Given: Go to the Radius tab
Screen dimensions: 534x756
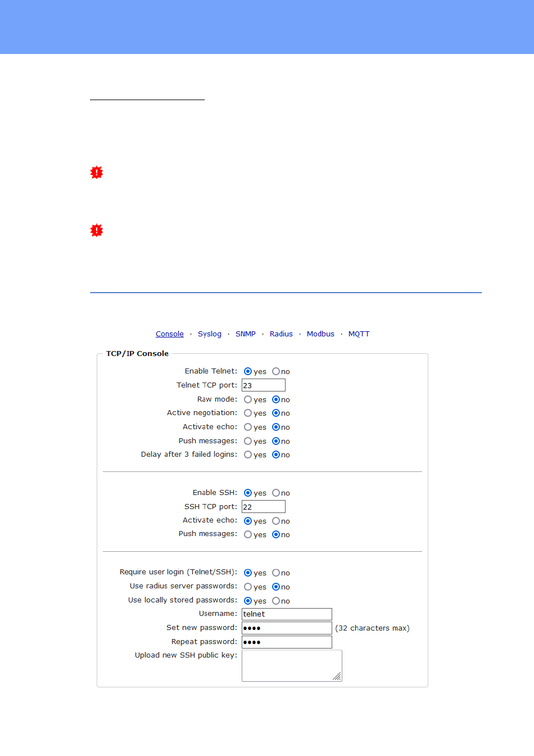Looking at the screenshot, I should [x=281, y=334].
